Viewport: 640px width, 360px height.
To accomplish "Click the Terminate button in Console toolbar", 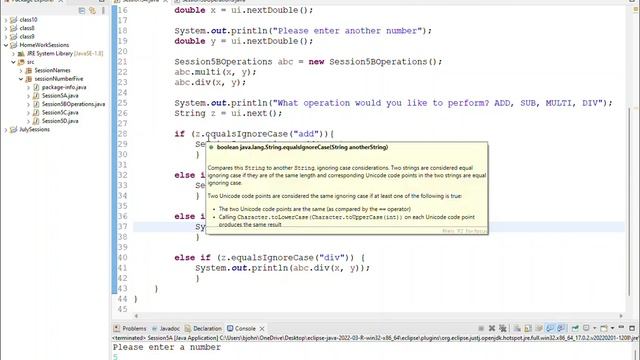I will [481, 328].
